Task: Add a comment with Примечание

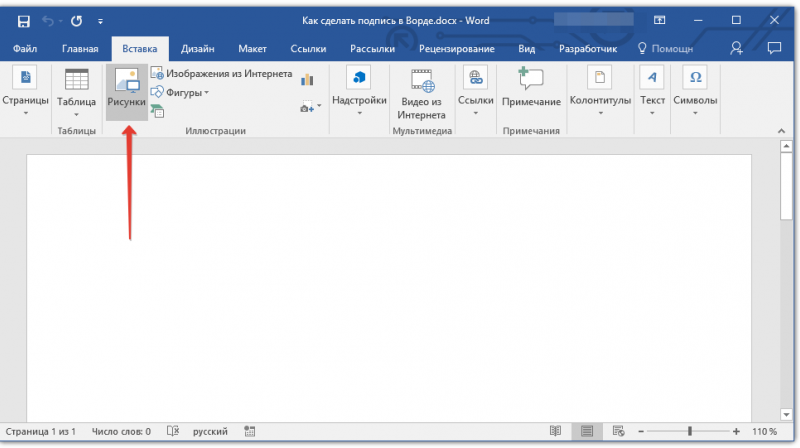Action: [531, 88]
